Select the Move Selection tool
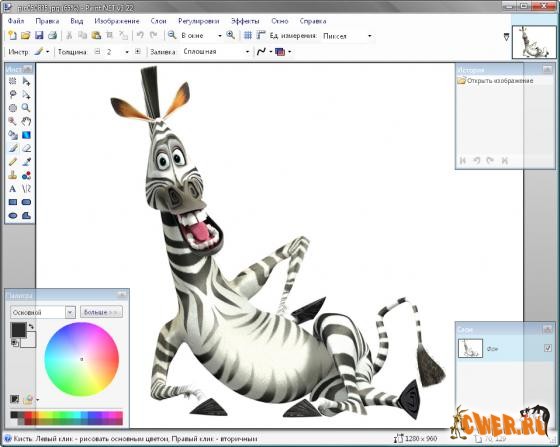560x447 pixels. [x=26, y=94]
